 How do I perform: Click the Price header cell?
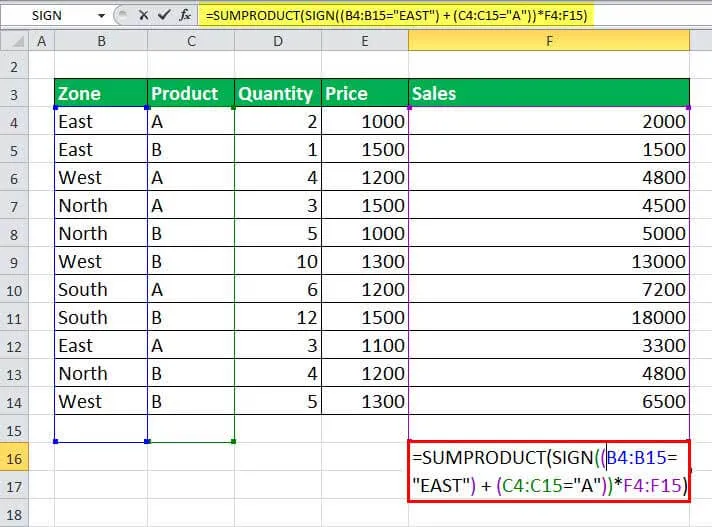pyautogui.click(x=365, y=93)
